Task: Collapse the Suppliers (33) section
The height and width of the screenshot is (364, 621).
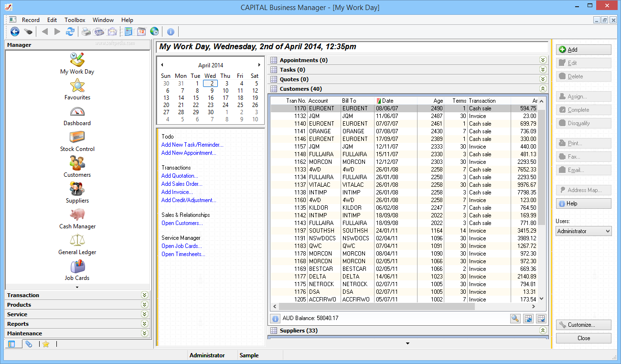Action: [543, 331]
